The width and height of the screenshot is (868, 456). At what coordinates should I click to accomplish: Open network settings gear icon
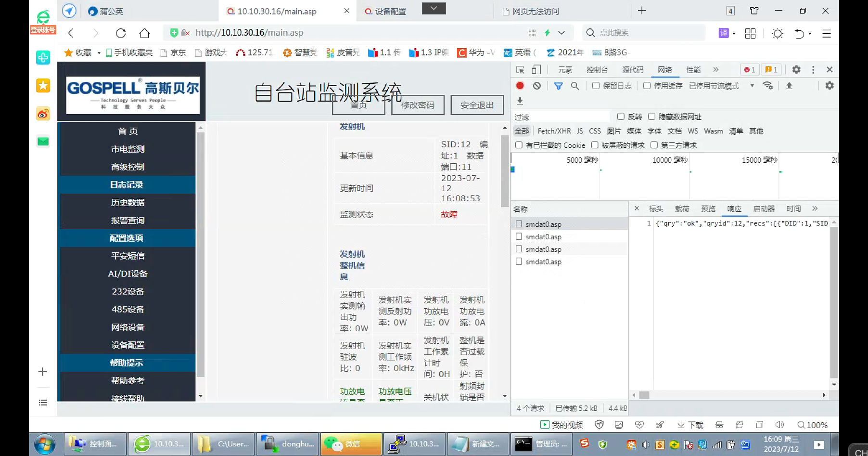tap(830, 86)
